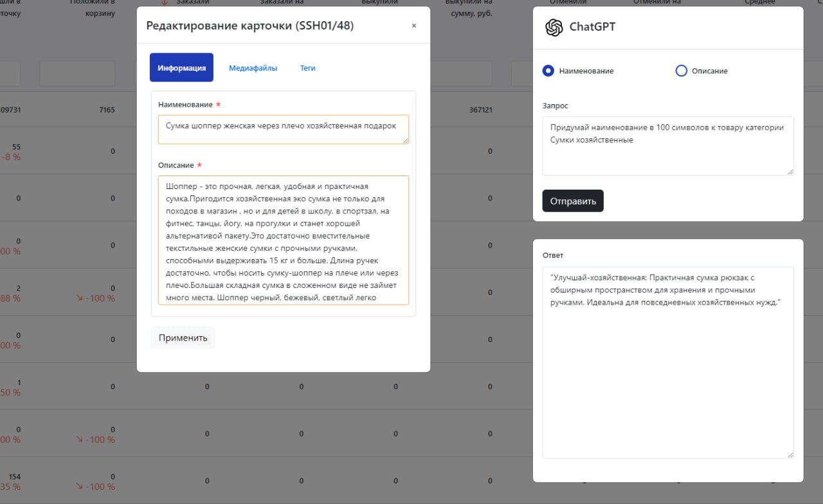Focus the product Наименование text field
This screenshot has width=823, height=504.
[x=283, y=129]
